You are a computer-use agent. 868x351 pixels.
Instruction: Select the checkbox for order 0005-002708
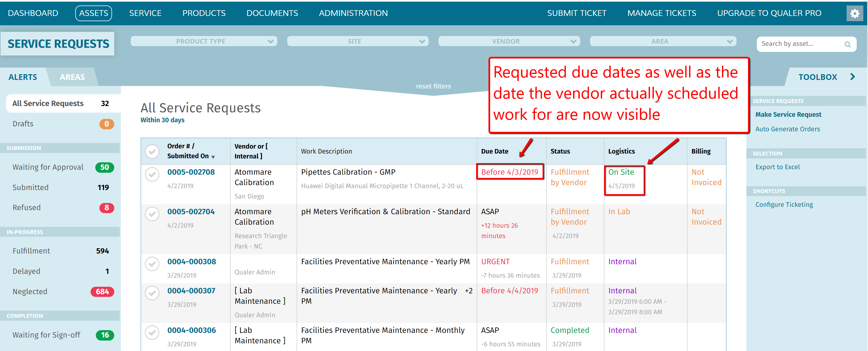tap(152, 174)
